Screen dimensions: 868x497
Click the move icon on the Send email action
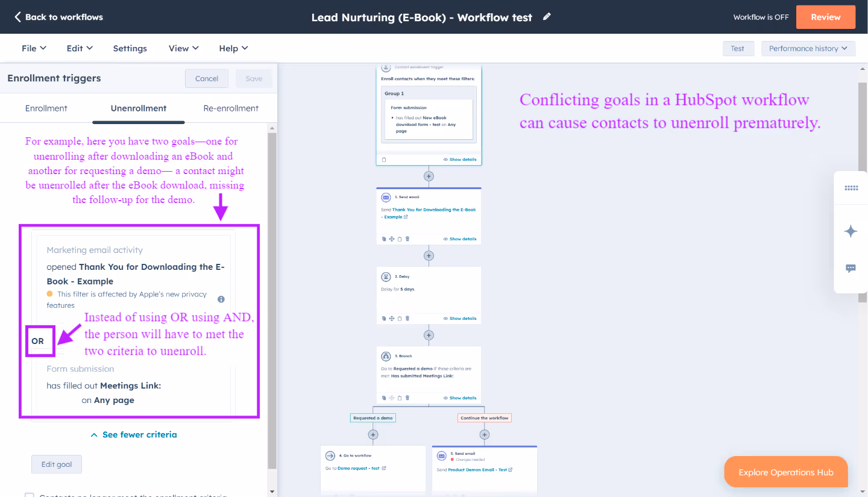(x=392, y=239)
